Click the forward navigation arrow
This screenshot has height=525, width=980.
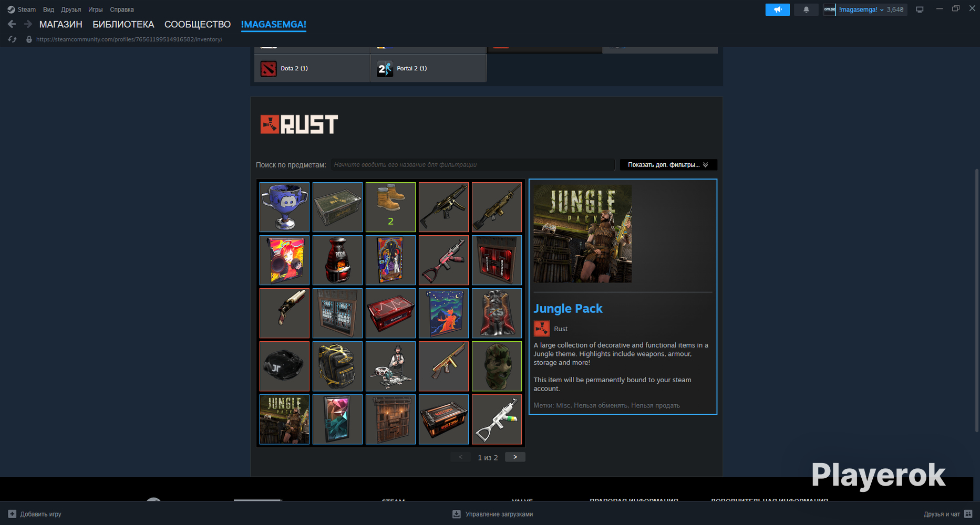(28, 24)
